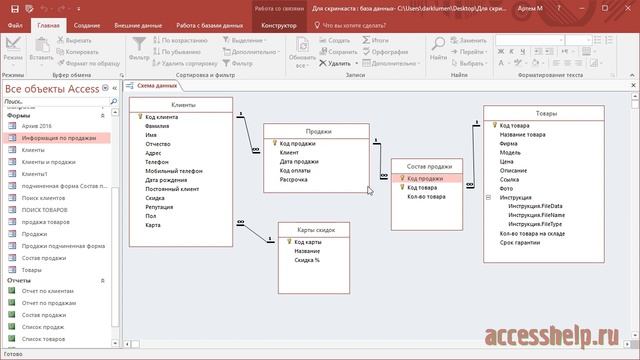Open report Отчет по клиентам
The image size is (640, 360).
48,291
